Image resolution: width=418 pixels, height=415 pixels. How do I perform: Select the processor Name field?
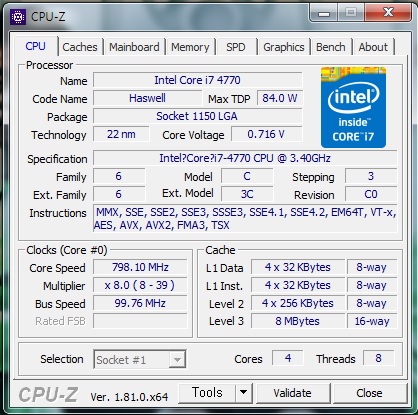click(x=197, y=80)
